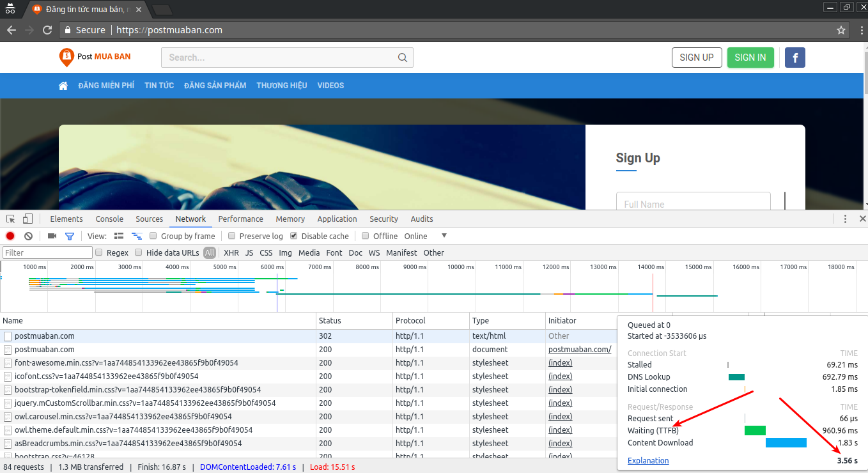Toggle the Offline checkbox
Image resolution: width=868 pixels, height=473 pixels.
pyautogui.click(x=366, y=236)
